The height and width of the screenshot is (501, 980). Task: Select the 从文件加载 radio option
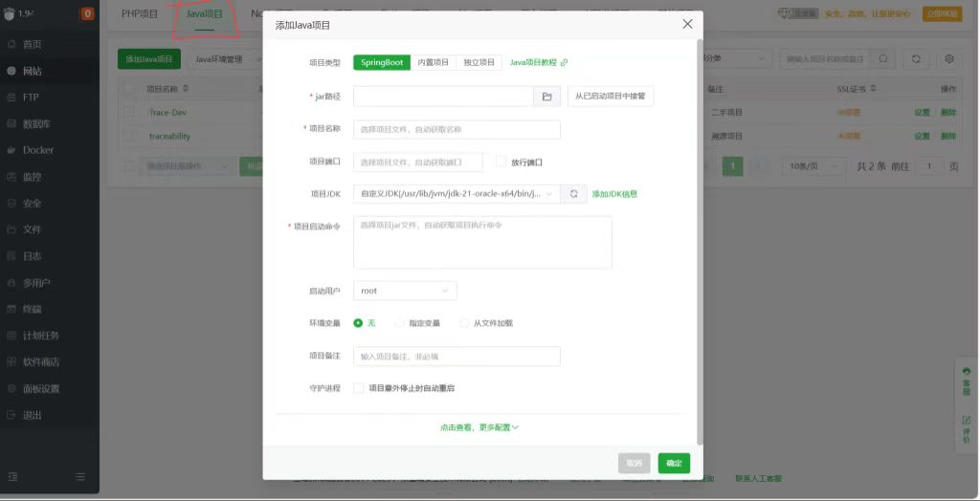pos(465,323)
